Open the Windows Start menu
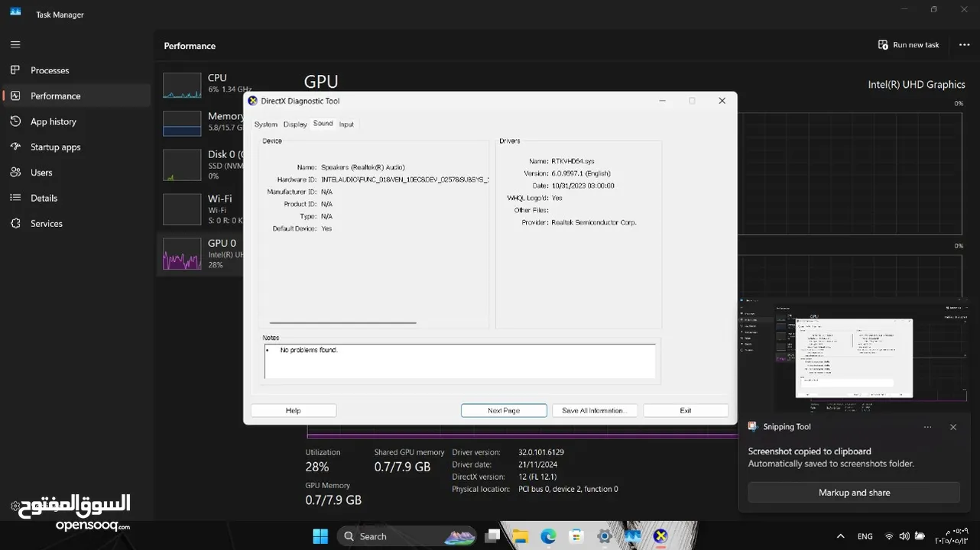 pyautogui.click(x=320, y=535)
